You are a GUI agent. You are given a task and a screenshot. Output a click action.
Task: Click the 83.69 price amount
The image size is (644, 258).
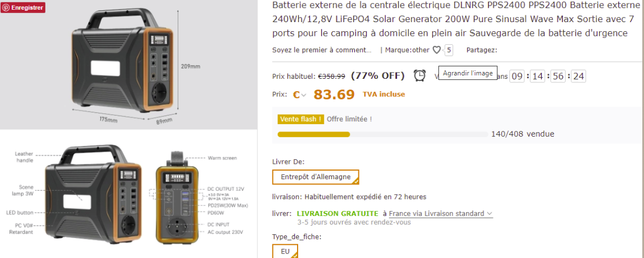tap(334, 95)
